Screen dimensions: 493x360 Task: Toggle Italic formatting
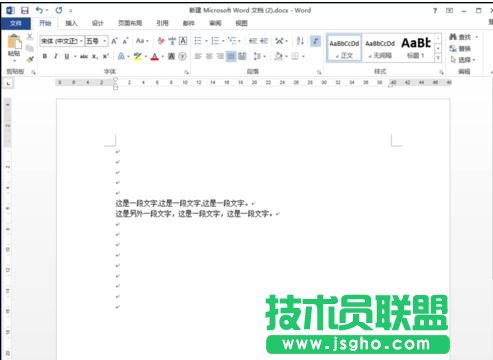(56, 56)
